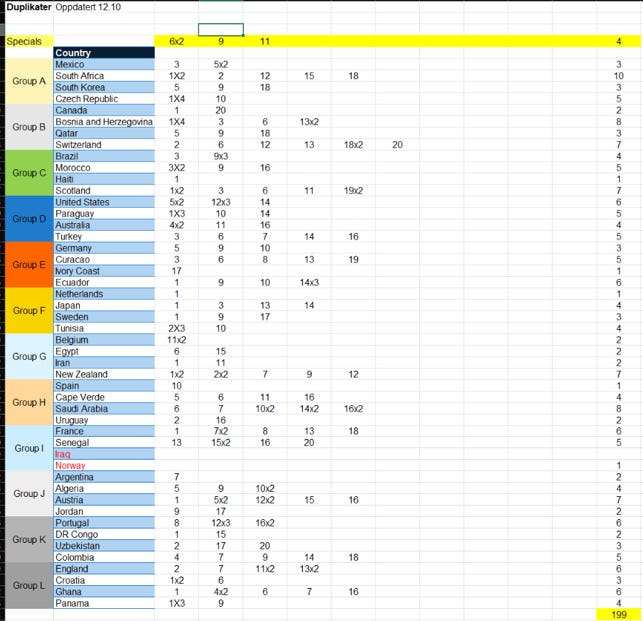Click the Argentina cell
Viewport: 643px width, 621px height.
[104, 477]
